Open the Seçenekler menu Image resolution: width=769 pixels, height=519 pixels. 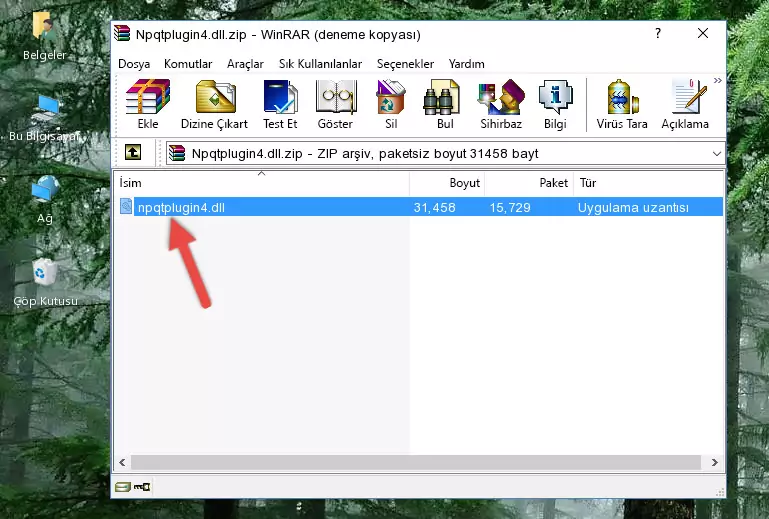[405, 64]
